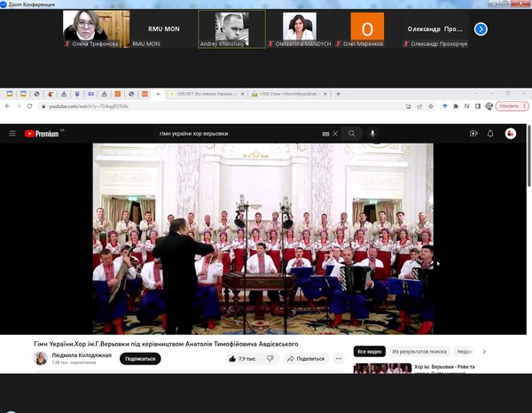Screen dimensions: 532x413
Task: Subscribe with the Подписаться button
Action: pos(139,359)
